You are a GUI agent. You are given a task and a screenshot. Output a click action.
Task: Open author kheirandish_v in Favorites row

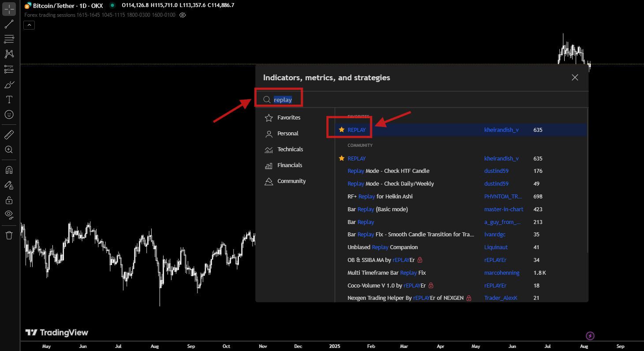coord(501,130)
